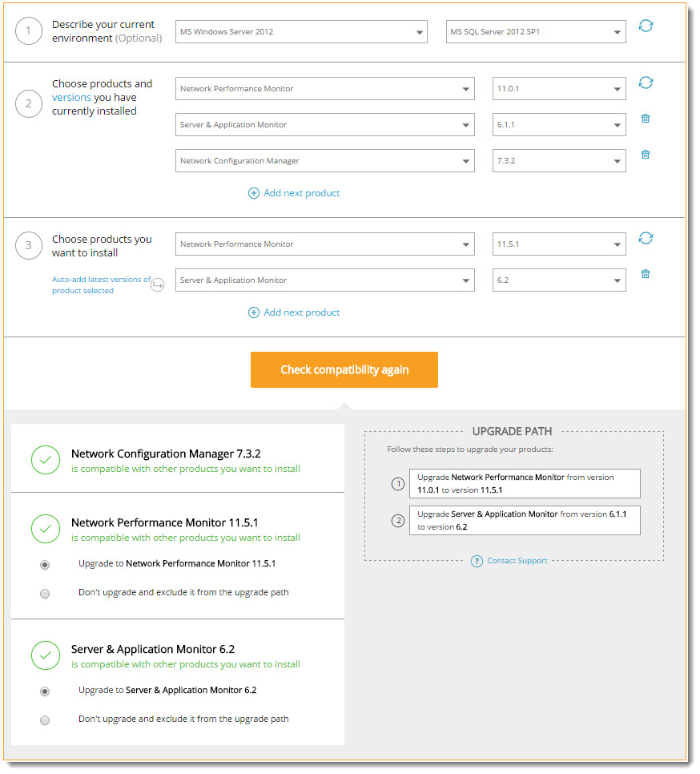Click green checkmark for Network Configuration Manager 7.3.2
The height and width of the screenshot is (774, 700).
[46, 460]
